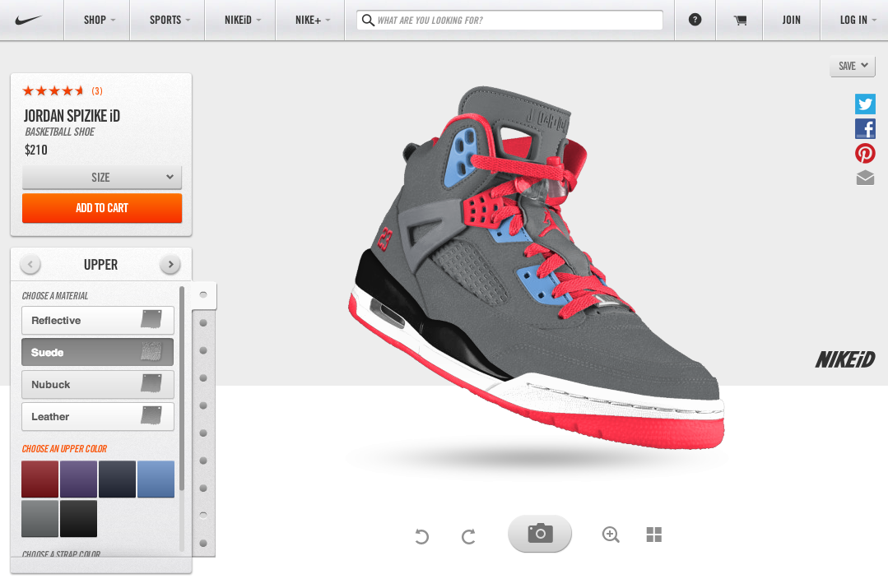Click the Nike swoosh logo
This screenshot has height=588, width=888.
(x=28, y=20)
